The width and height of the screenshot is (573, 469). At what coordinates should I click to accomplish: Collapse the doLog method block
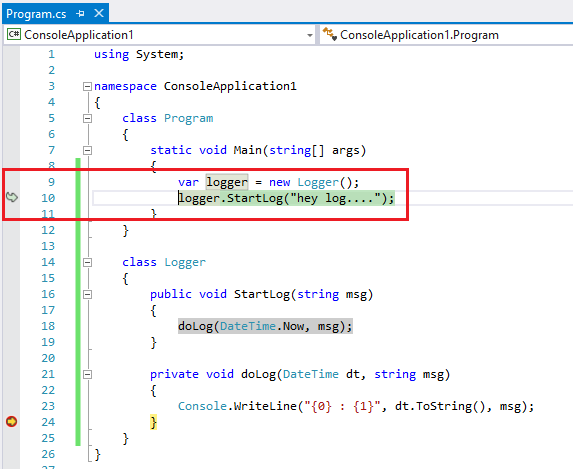(87, 375)
